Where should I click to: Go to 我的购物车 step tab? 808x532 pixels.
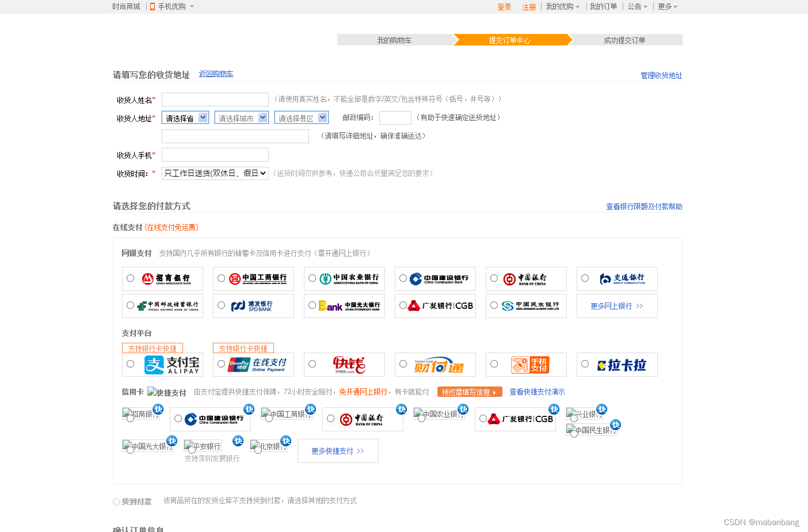click(x=395, y=40)
